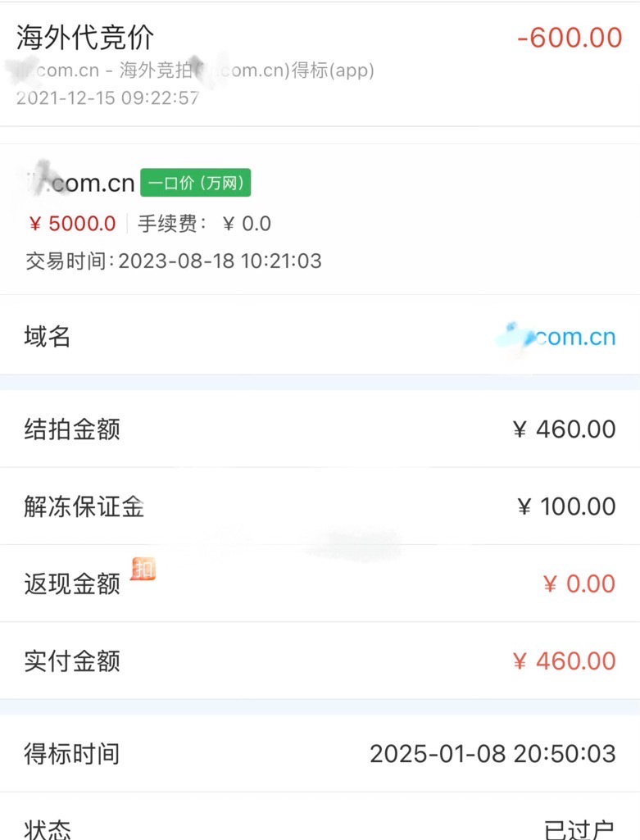The width and height of the screenshot is (640, 840).
Task: Select the 解冻保证金 row label
Action: (x=84, y=506)
